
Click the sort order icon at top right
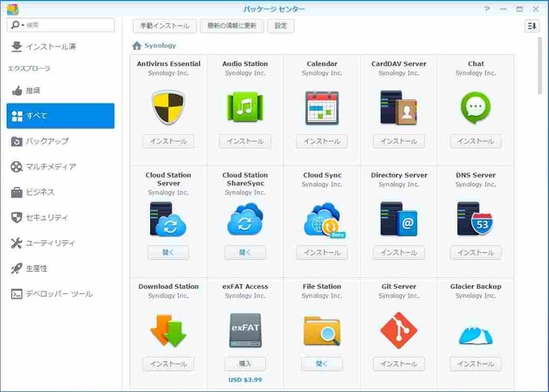[532, 26]
